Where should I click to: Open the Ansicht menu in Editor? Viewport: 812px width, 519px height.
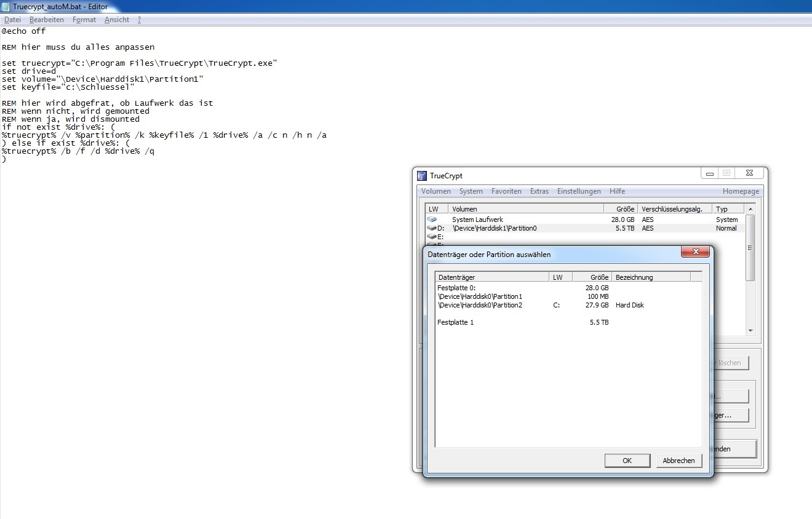click(x=117, y=20)
